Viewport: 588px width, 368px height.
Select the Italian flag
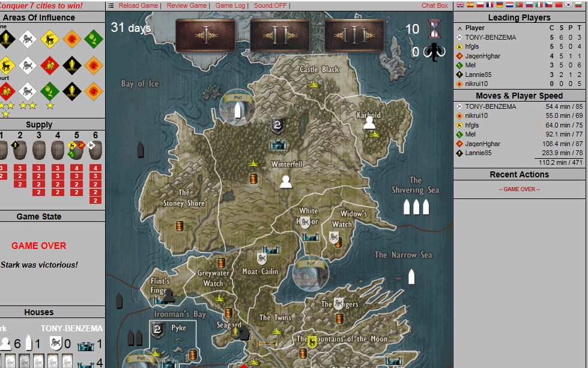click(x=539, y=5)
